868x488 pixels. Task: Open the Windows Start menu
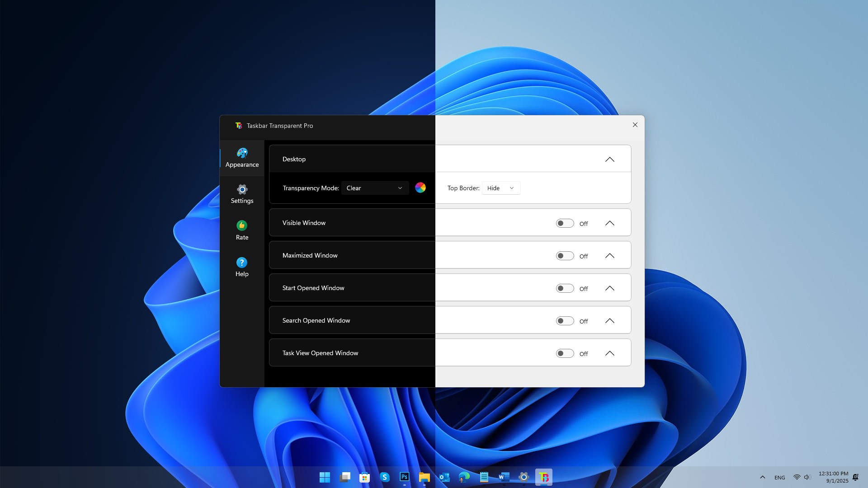(x=325, y=477)
